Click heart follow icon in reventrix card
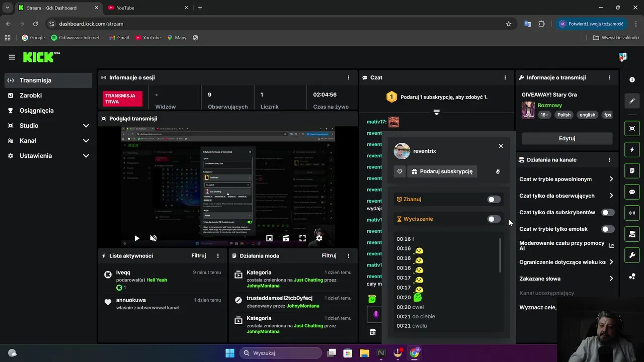 (x=400, y=171)
